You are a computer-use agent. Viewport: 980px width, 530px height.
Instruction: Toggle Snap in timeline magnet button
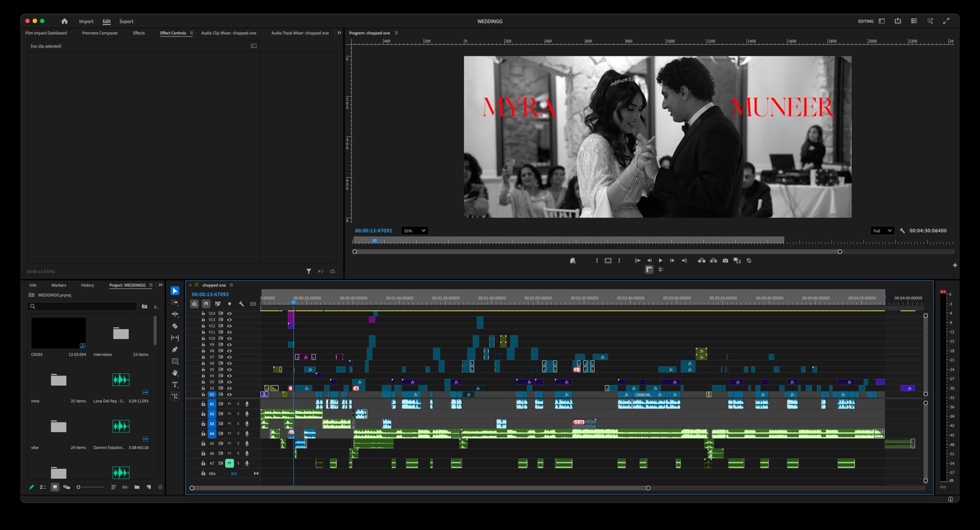coord(206,304)
